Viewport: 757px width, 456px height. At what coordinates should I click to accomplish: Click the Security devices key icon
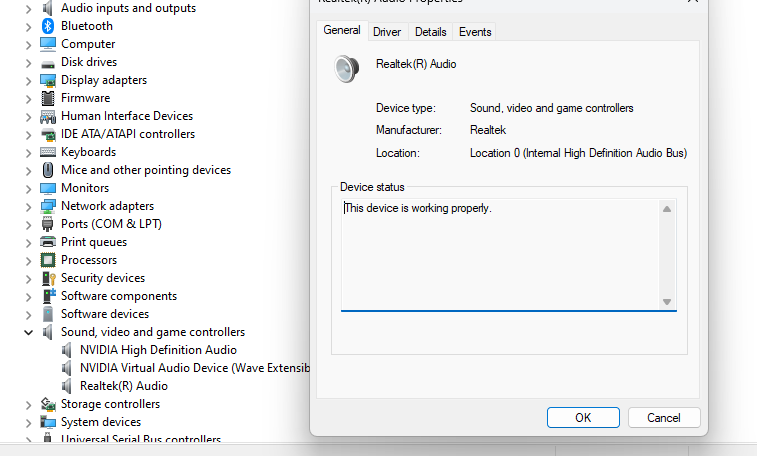pyautogui.click(x=48, y=278)
